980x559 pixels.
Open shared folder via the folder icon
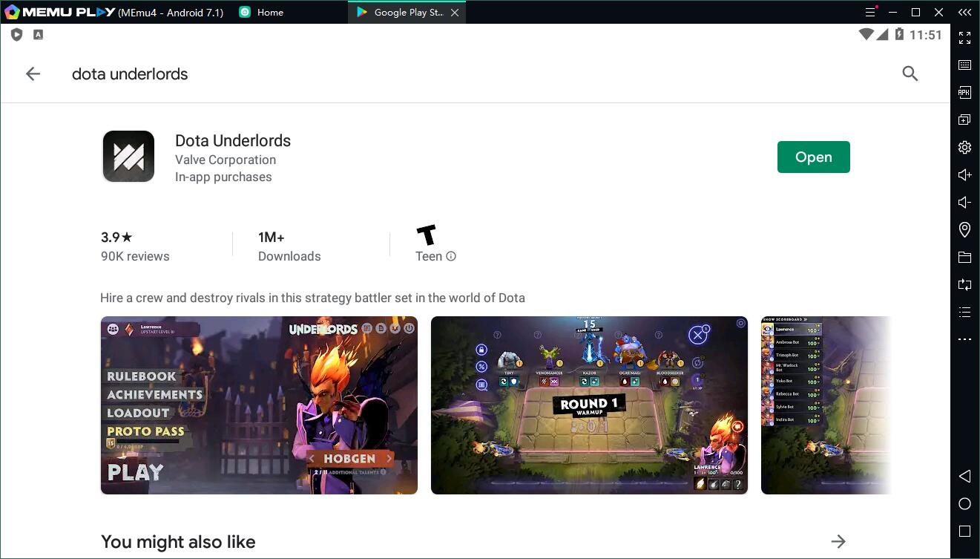964,257
